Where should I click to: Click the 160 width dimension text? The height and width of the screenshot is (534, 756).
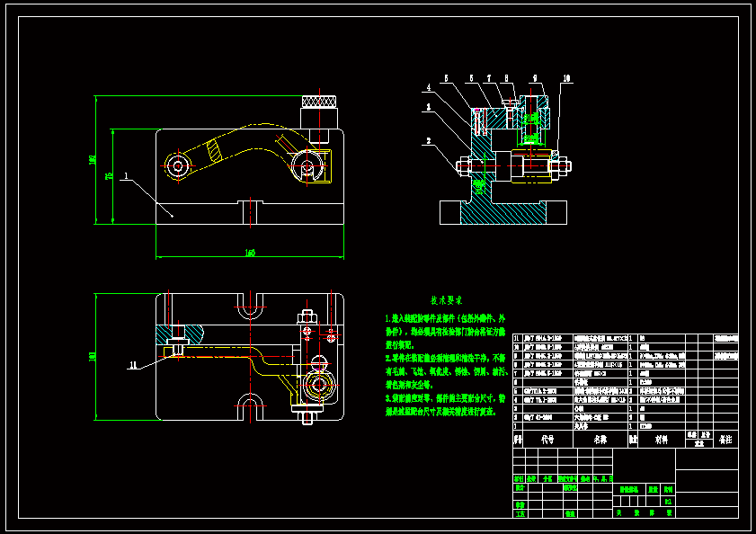tap(250, 253)
